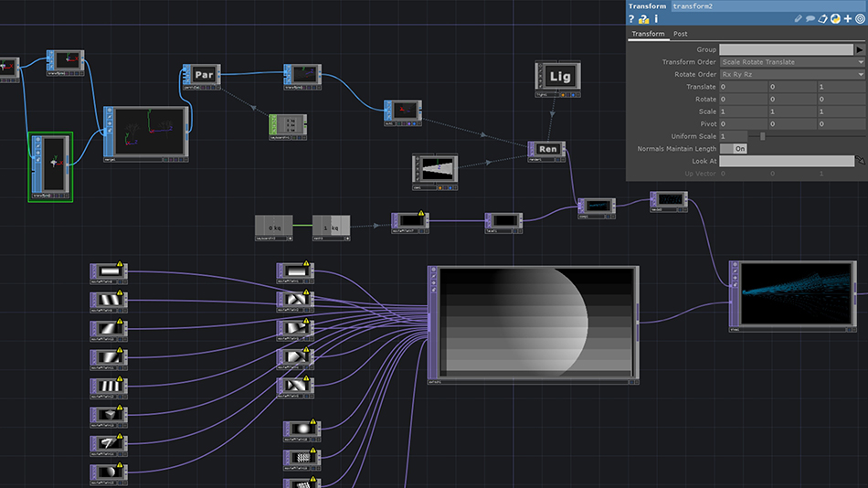Switch to the Post tab
Viewport: 868px width, 488px height.
681,35
